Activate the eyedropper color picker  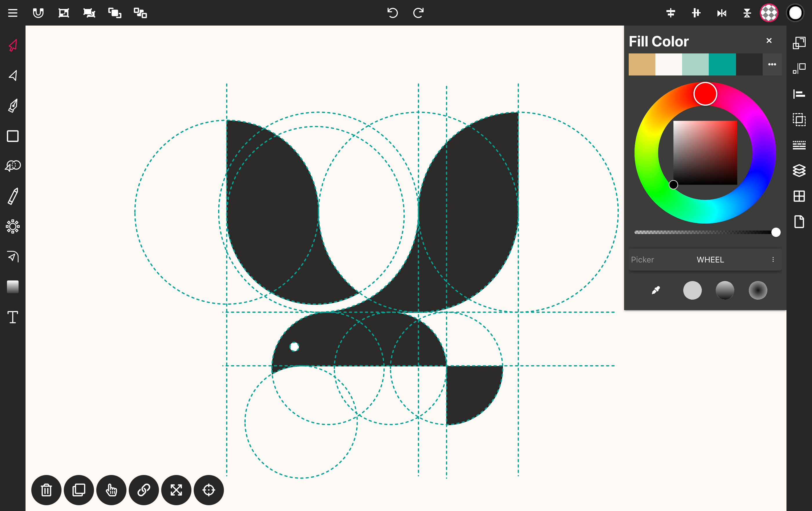pyautogui.click(x=656, y=290)
